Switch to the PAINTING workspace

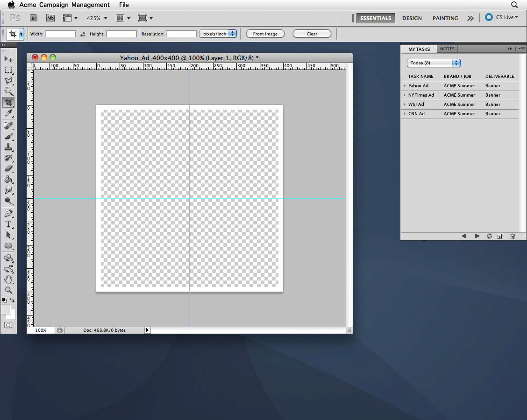pos(445,18)
